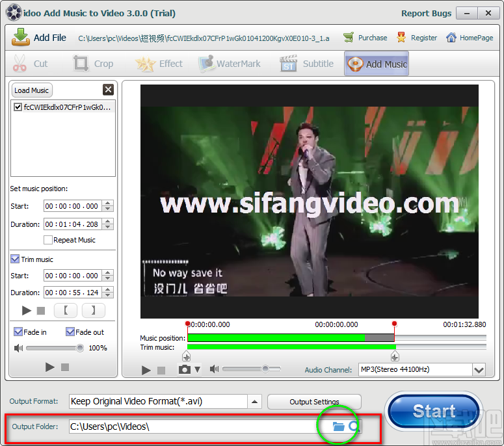
Task: Set trim end with right bracket button
Action: (x=93, y=310)
